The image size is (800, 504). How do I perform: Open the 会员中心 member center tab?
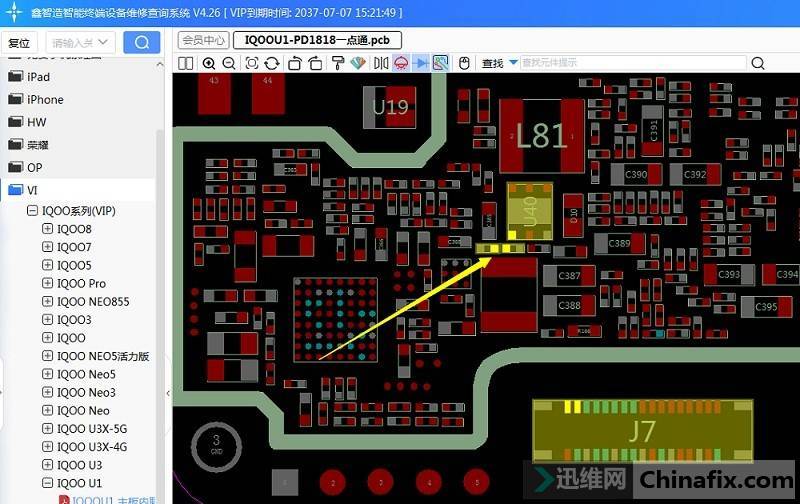pos(202,40)
